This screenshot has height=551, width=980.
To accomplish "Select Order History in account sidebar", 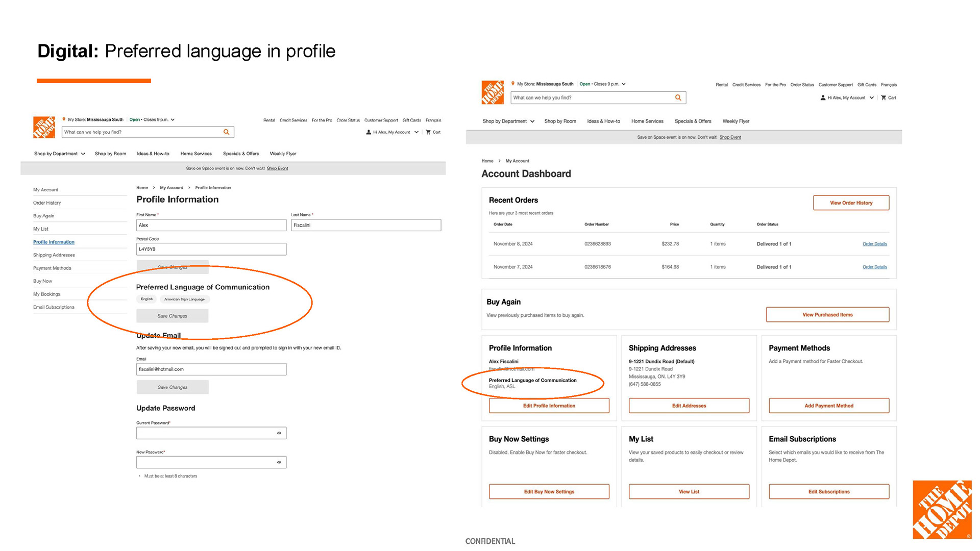I will click(x=47, y=203).
